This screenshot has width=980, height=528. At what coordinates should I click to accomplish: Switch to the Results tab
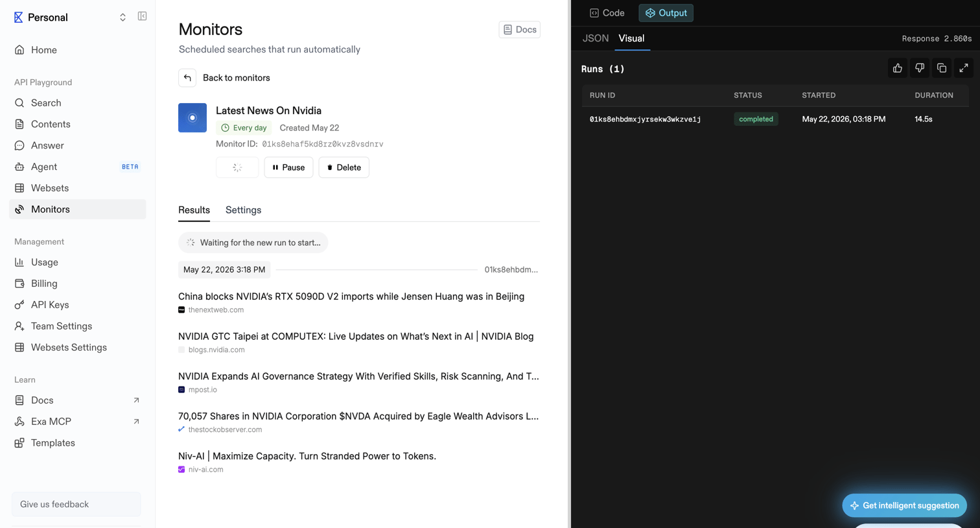tap(194, 210)
